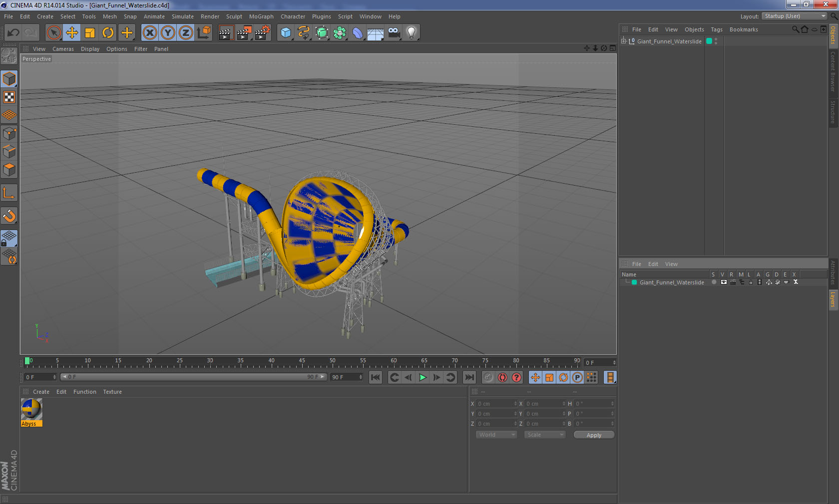
Task: Open Edit Render Settings
Action: [x=263, y=33]
